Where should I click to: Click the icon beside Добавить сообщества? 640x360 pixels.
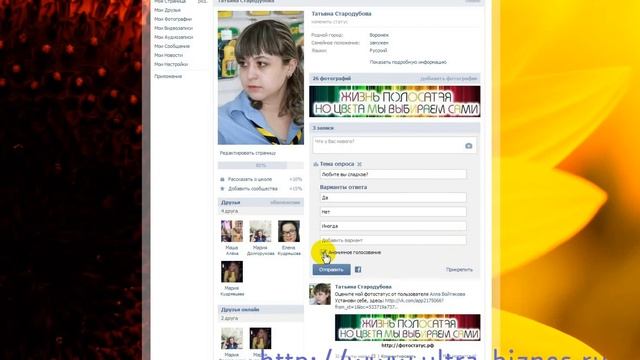(222, 189)
